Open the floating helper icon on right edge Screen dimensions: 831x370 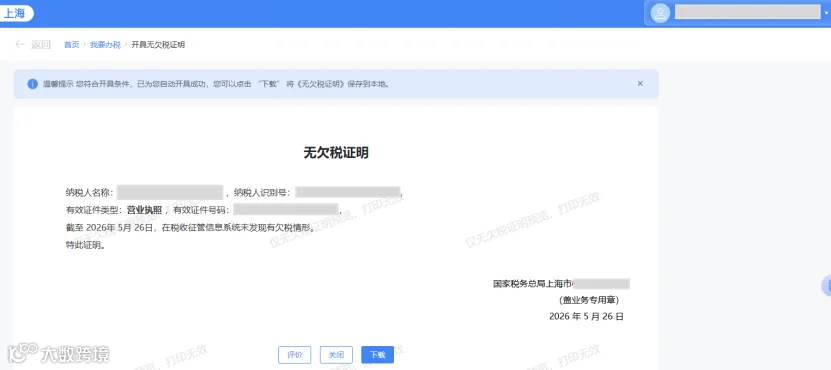tap(826, 285)
